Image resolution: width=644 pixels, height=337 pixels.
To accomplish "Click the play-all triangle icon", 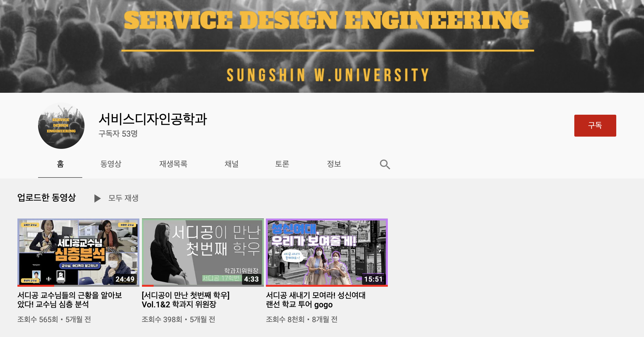I will pyautogui.click(x=97, y=198).
